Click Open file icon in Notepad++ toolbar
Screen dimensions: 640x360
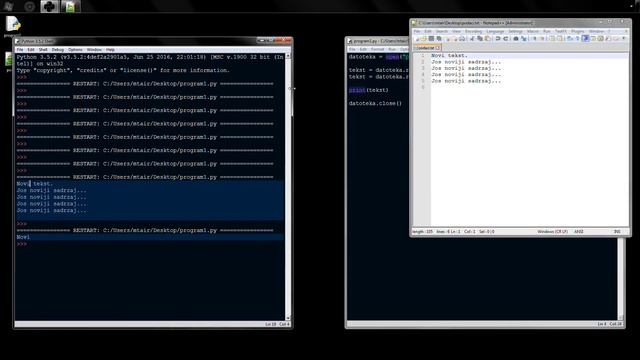coord(424,38)
